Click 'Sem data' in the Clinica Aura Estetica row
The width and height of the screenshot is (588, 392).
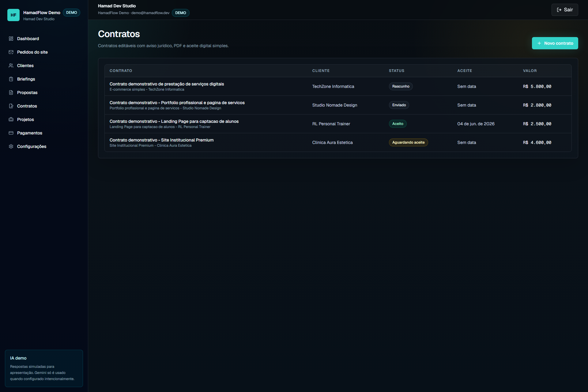click(x=466, y=142)
